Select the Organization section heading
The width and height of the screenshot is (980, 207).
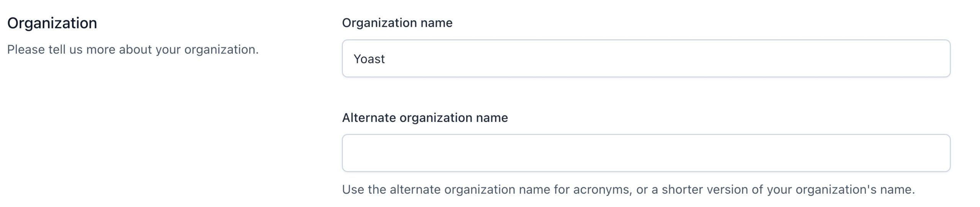click(x=52, y=23)
